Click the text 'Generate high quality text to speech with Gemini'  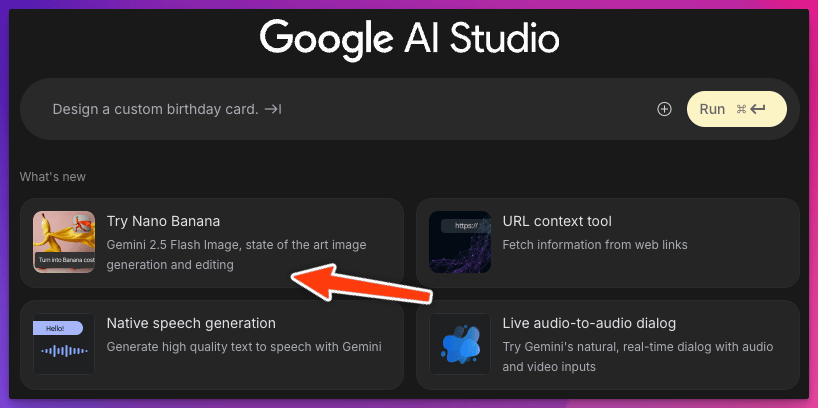tap(244, 347)
